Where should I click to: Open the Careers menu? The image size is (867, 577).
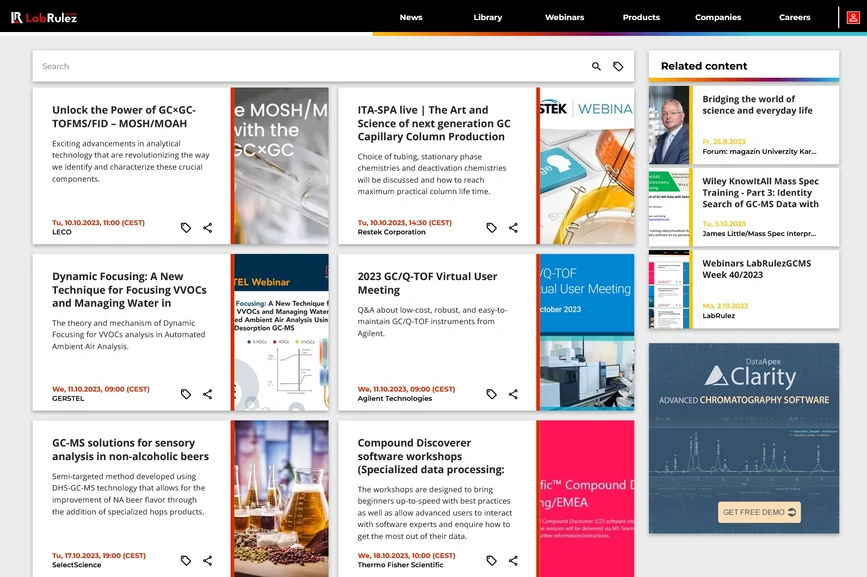(x=795, y=17)
